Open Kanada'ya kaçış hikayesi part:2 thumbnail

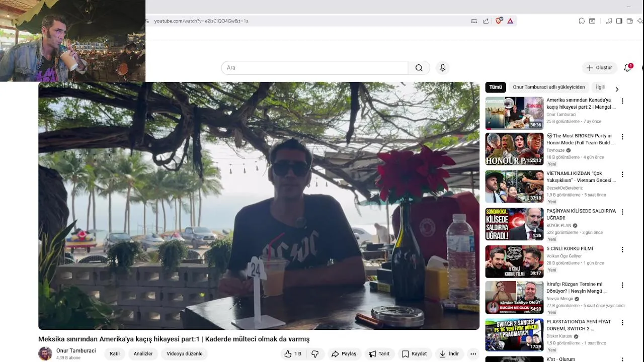click(514, 113)
